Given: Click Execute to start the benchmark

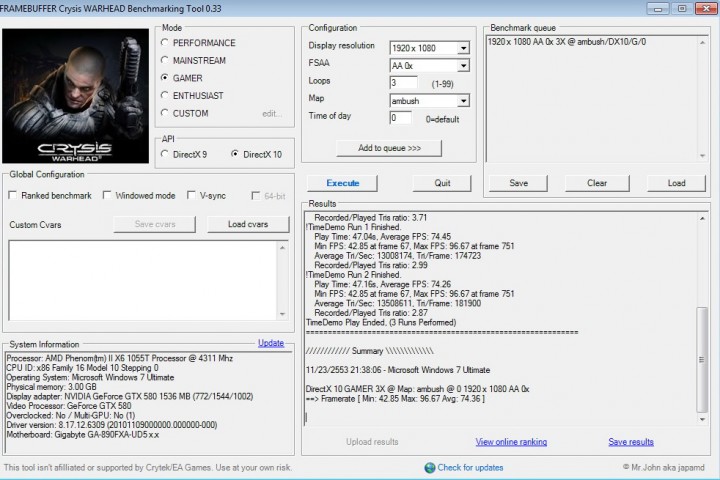Looking at the screenshot, I should pyautogui.click(x=343, y=183).
